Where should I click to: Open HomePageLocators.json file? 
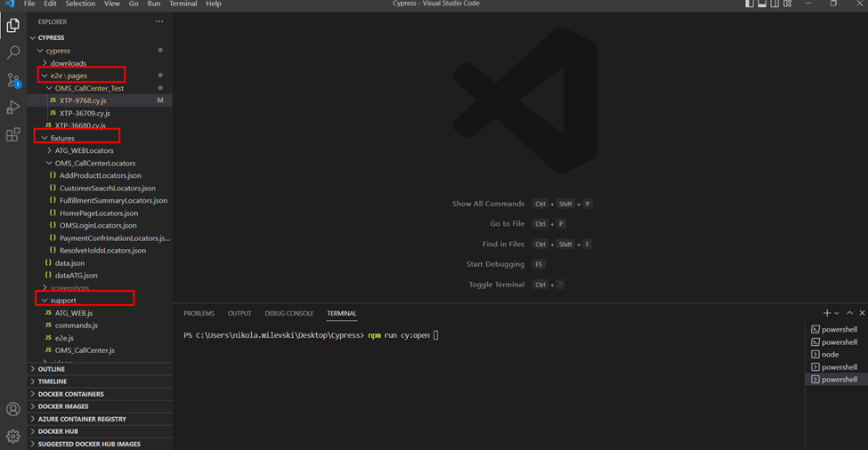pos(100,213)
